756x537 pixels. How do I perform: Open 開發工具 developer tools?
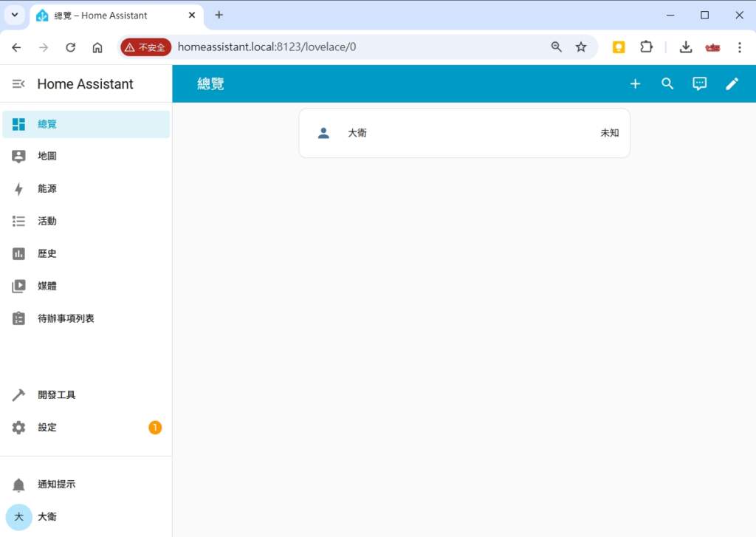point(57,395)
